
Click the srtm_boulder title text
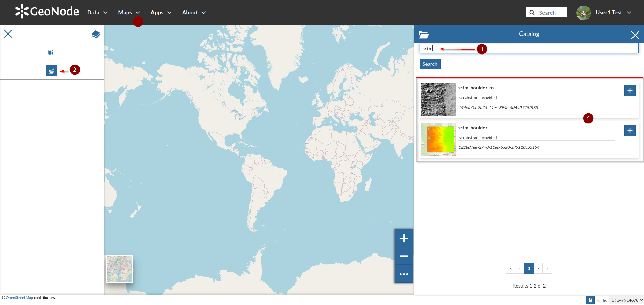coord(473,128)
